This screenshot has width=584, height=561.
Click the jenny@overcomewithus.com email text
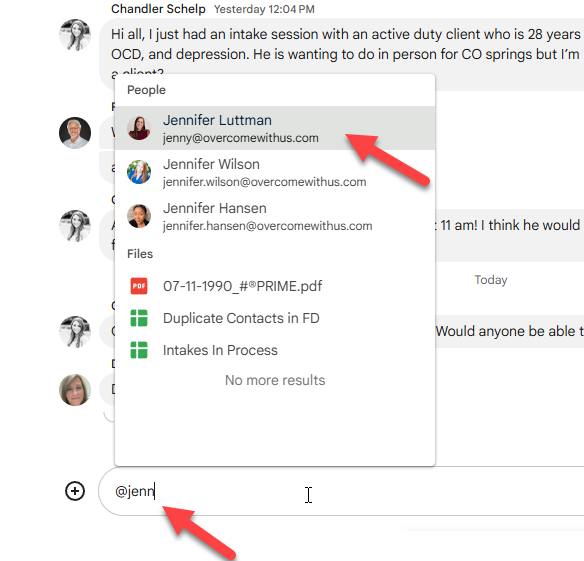pos(241,138)
